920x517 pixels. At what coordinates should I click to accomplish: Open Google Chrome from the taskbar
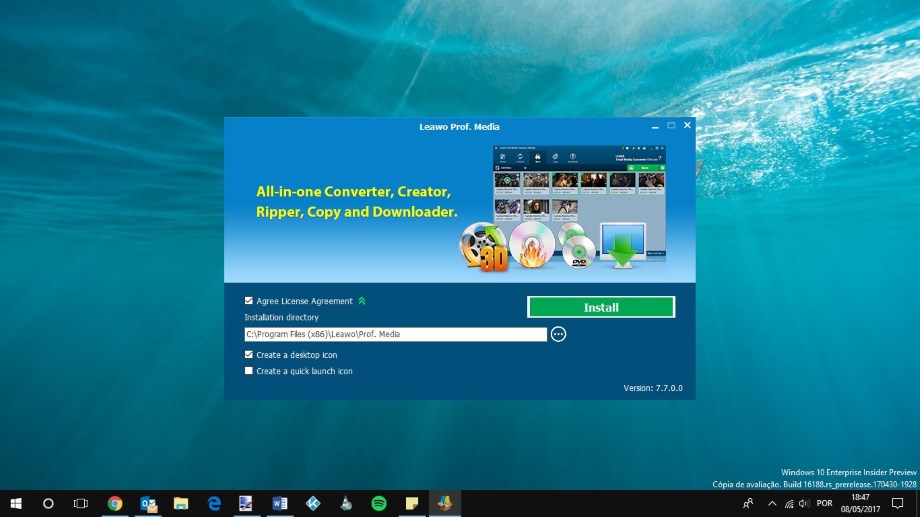115,503
